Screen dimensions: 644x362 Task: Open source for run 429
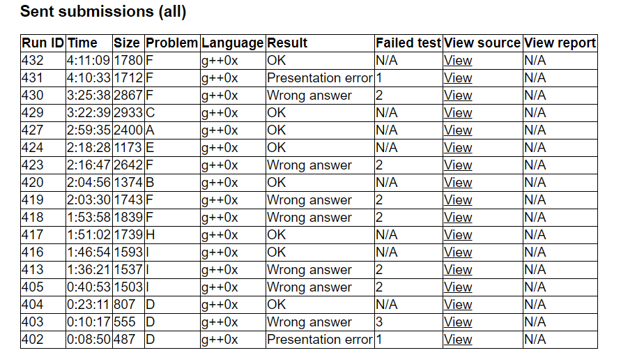(458, 113)
